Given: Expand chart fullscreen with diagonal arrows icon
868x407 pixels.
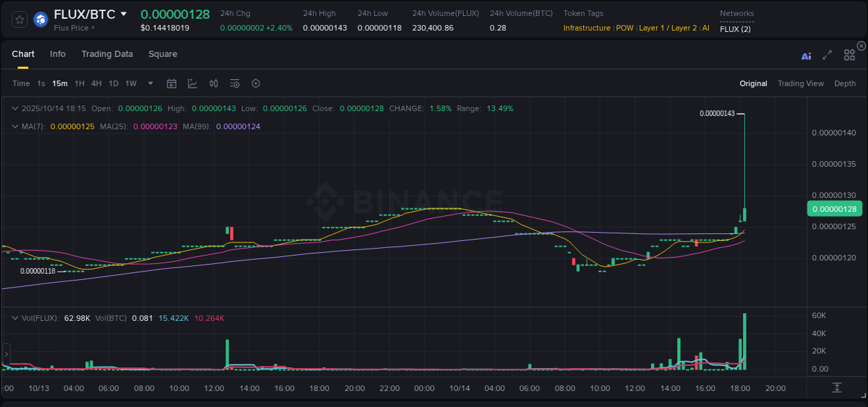Looking at the screenshot, I should click(x=827, y=56).
